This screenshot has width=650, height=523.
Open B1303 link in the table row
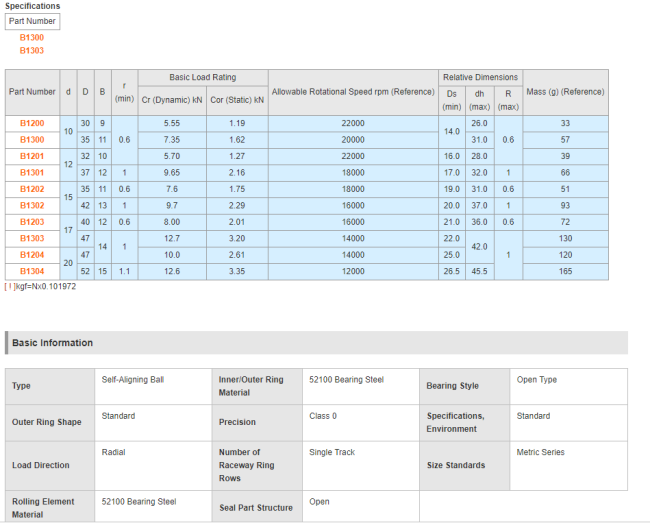[32, 238]
